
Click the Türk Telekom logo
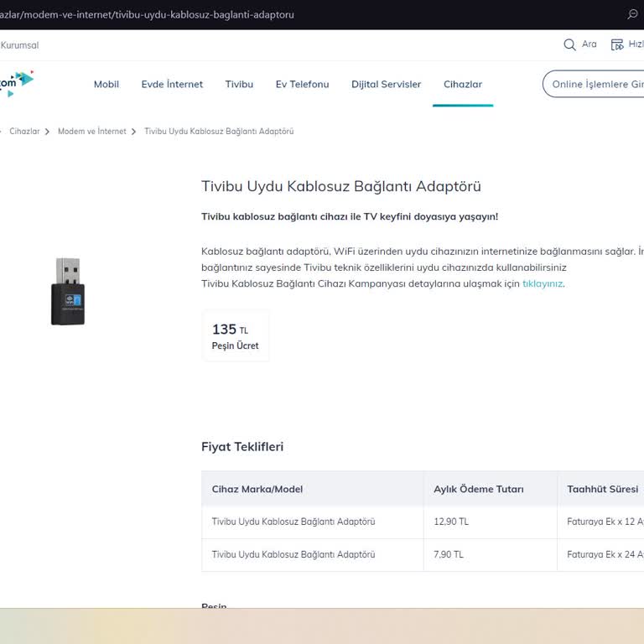17,84
